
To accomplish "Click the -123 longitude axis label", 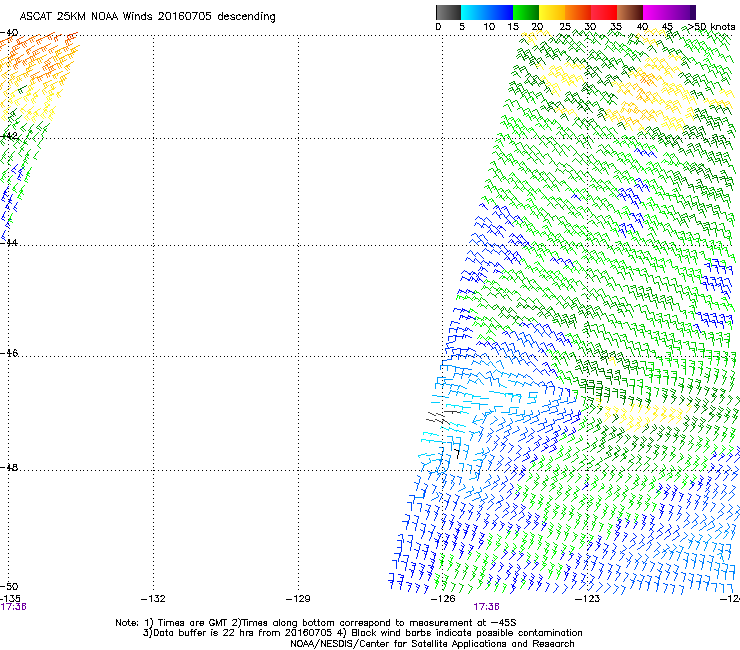I will [588, 599].
